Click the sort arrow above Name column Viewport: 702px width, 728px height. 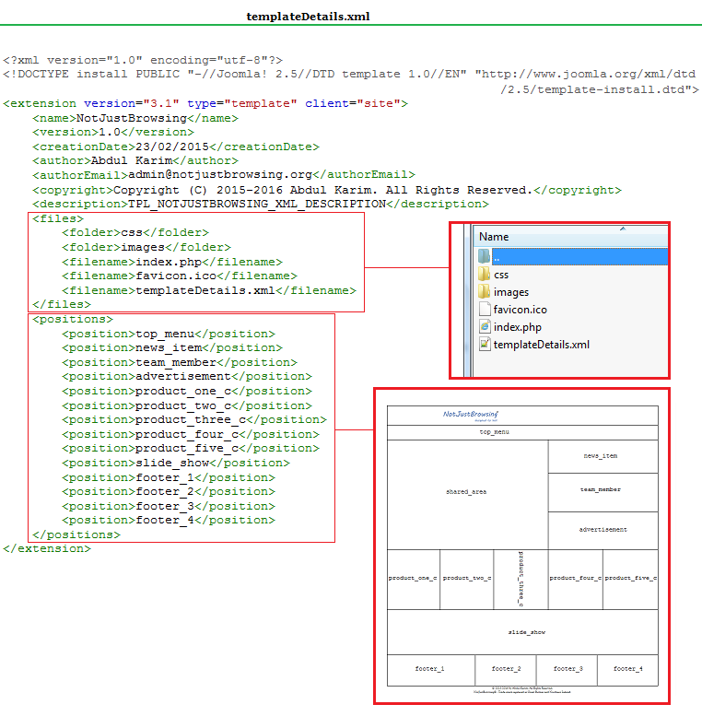point(623,228)
